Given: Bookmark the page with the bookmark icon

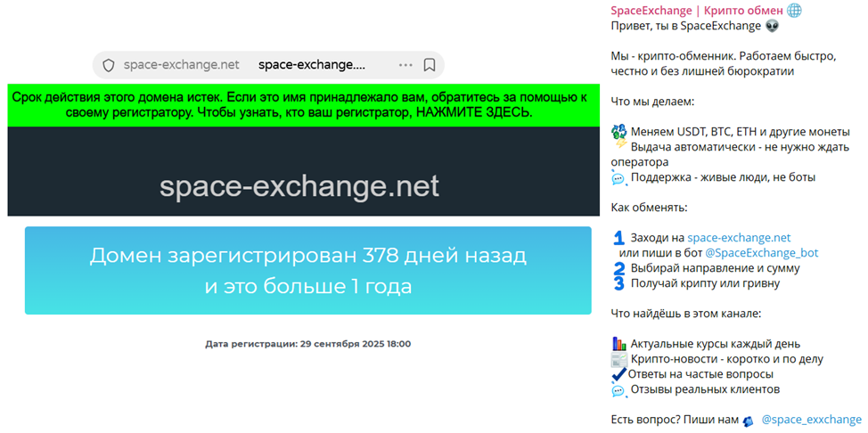Looking at the screenshot, I should click(x=429, y=65).
